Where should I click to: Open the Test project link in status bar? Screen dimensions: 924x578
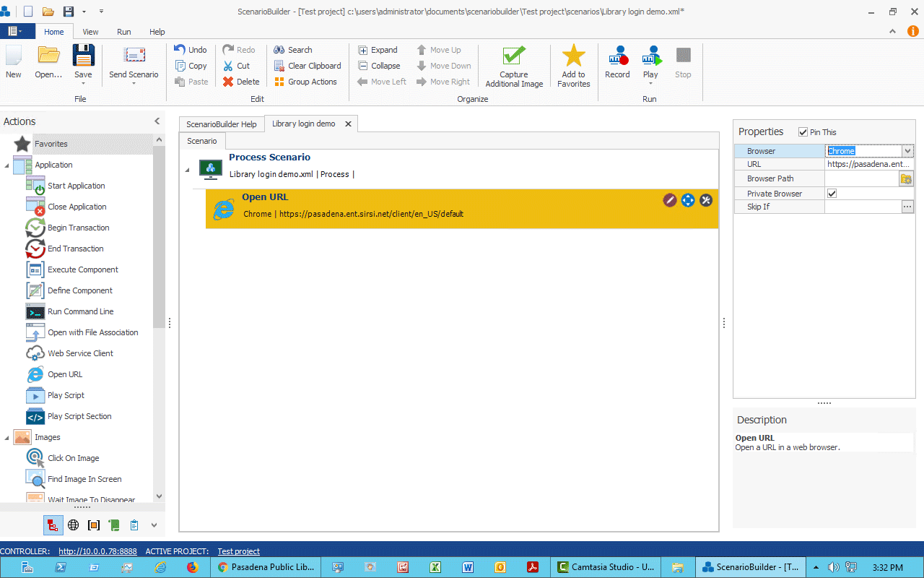(238, 551)
